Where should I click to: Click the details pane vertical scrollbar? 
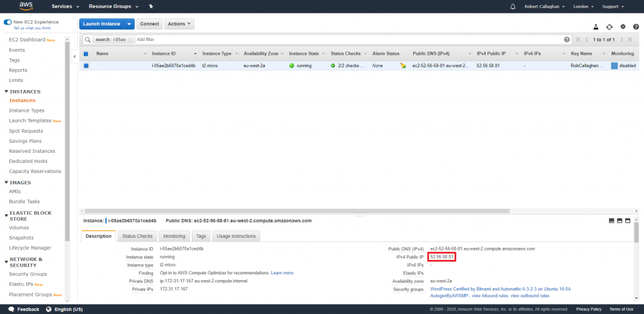pyautogui.click(x=636, y=233)
